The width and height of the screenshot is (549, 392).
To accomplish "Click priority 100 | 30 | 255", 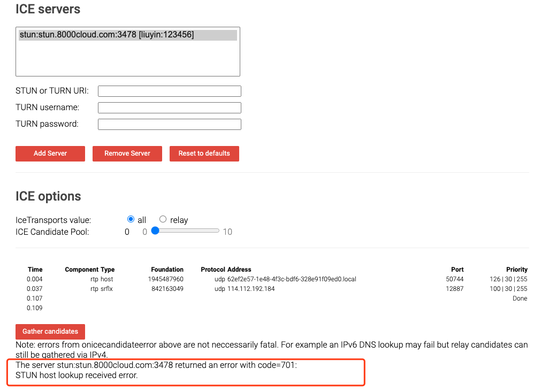I will tap(508, 289).
